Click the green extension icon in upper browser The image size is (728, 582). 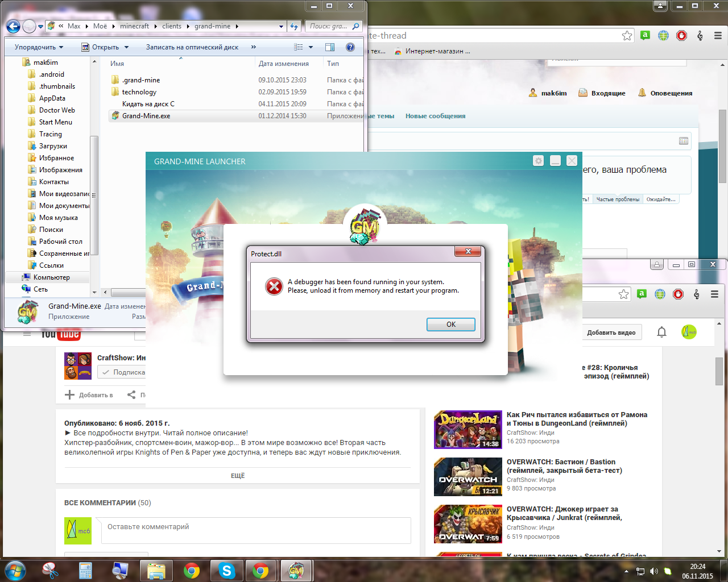(x=645, y=35)
